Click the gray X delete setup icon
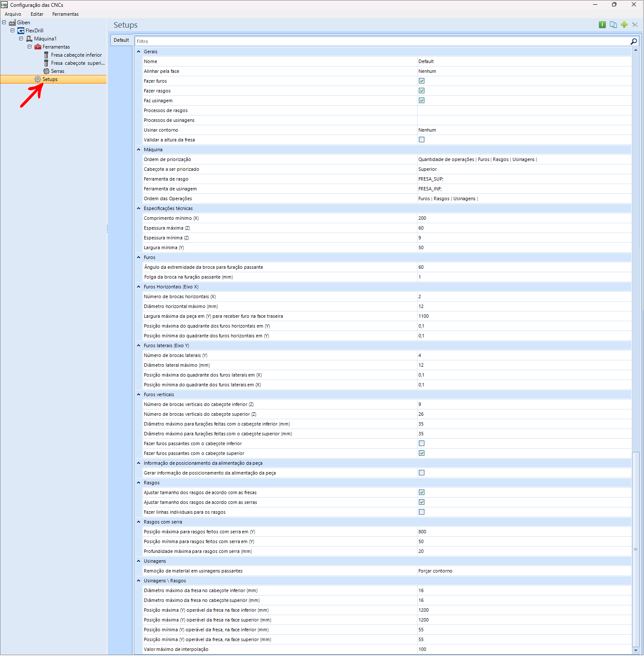 click(635, 25)
